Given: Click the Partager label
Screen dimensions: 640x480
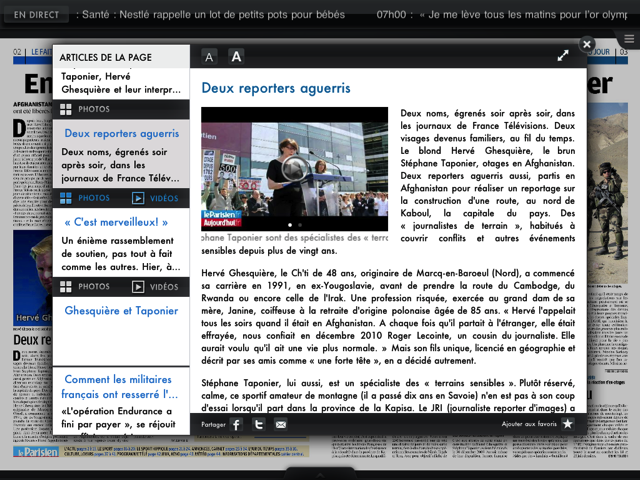Looking at the screenshot, I should (x=213, y=424).
